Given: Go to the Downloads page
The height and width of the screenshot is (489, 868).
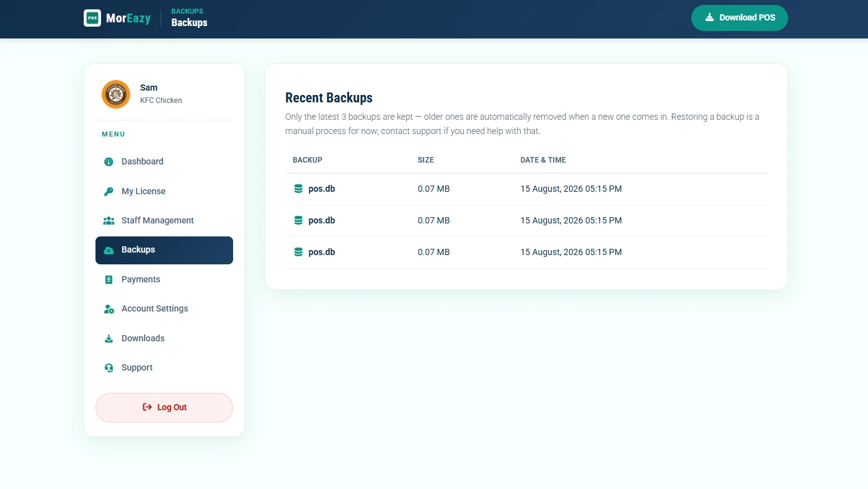Looking at the screenshot, I should pos(164,338).
